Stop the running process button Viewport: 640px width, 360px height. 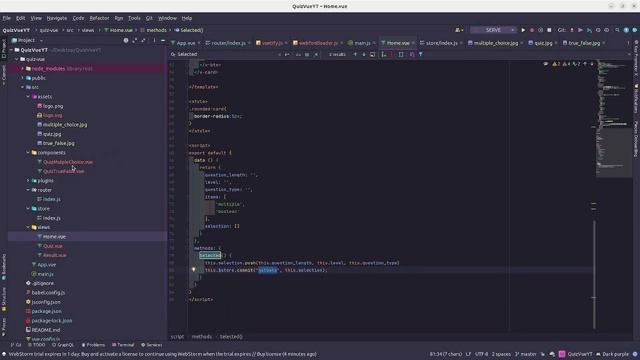tap(549, 30)
